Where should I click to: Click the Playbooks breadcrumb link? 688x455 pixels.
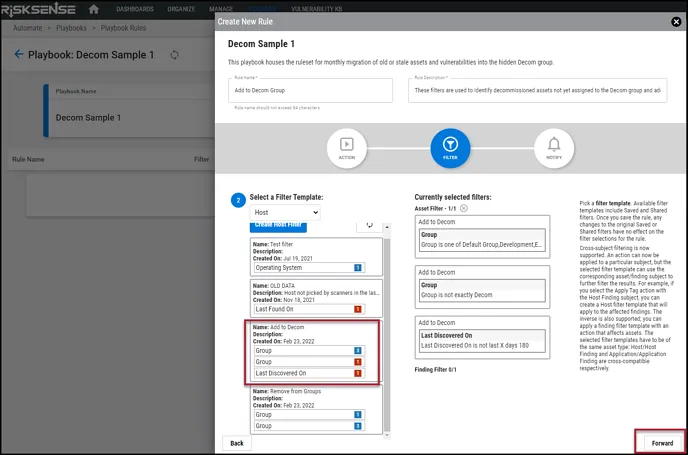[x=71, y=28]
